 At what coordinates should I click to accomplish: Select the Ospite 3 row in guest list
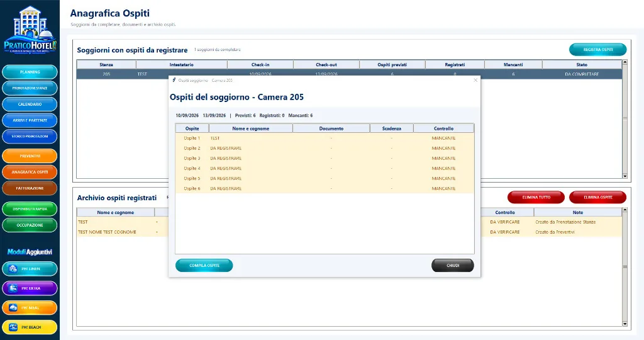coord(325,158)
